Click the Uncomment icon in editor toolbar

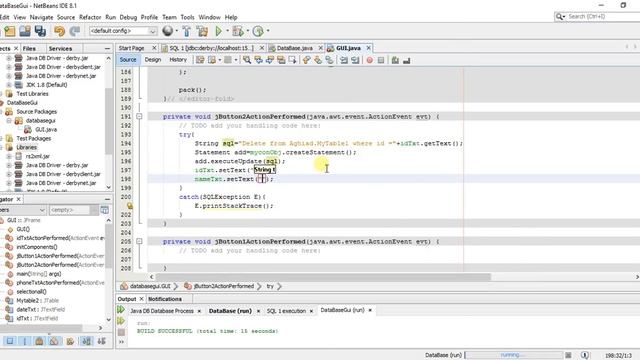coord(406,60)
